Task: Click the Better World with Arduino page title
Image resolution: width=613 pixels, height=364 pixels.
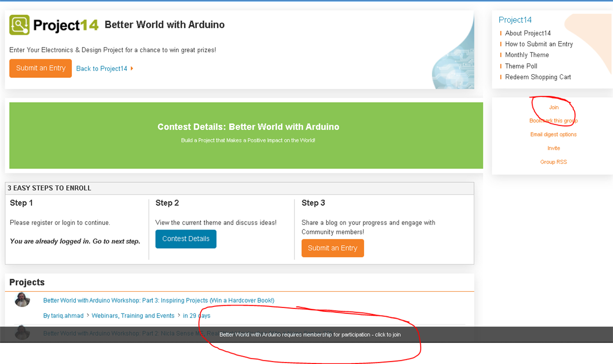Action: pos(164,25)
